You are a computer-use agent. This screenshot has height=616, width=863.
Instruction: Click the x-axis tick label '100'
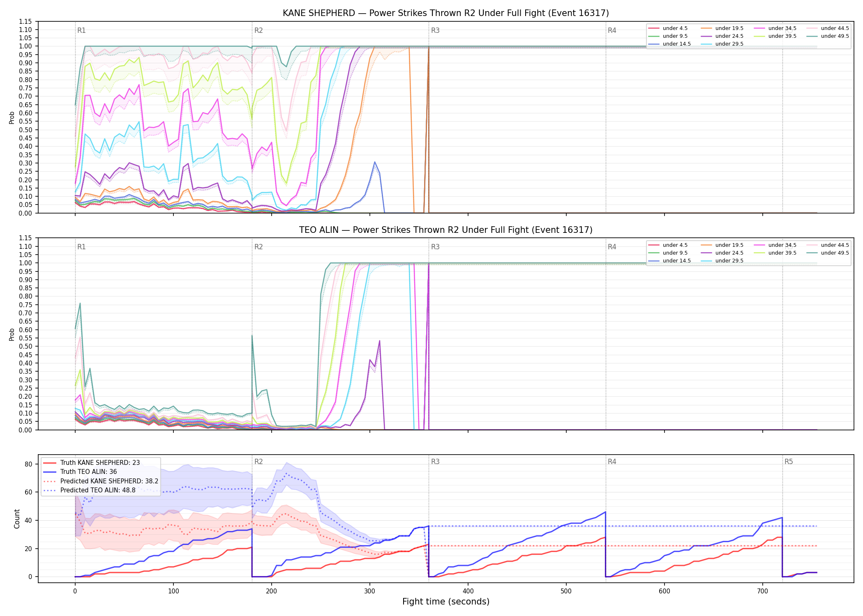[x=173, y=591]
